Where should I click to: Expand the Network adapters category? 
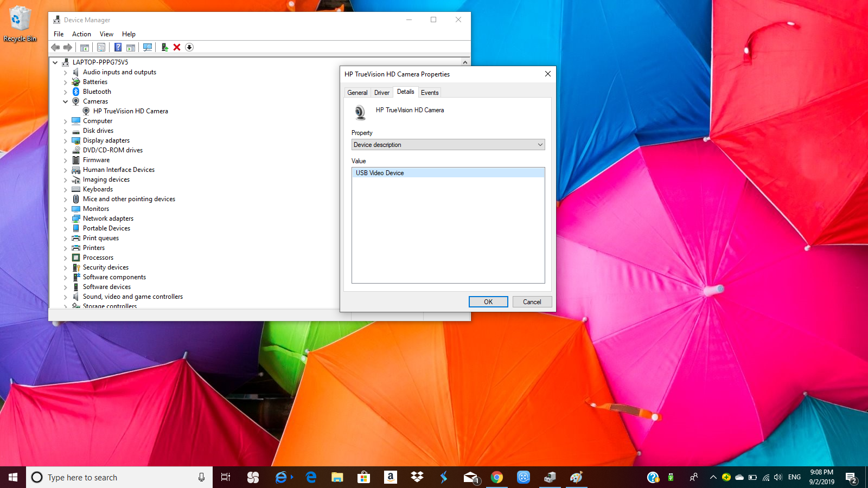pyautogui.click(x=66, y=219)
